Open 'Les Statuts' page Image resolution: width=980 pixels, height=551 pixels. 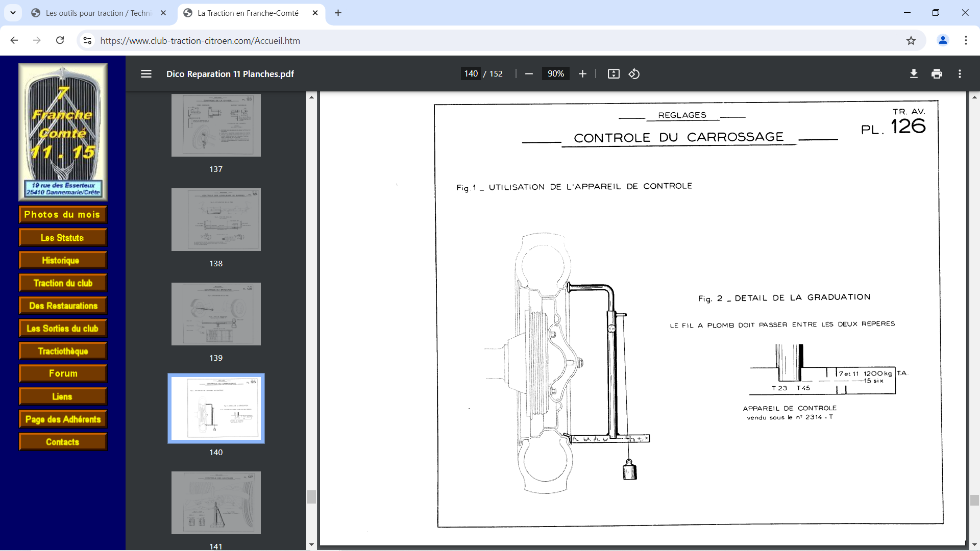(x=63, y=238)
